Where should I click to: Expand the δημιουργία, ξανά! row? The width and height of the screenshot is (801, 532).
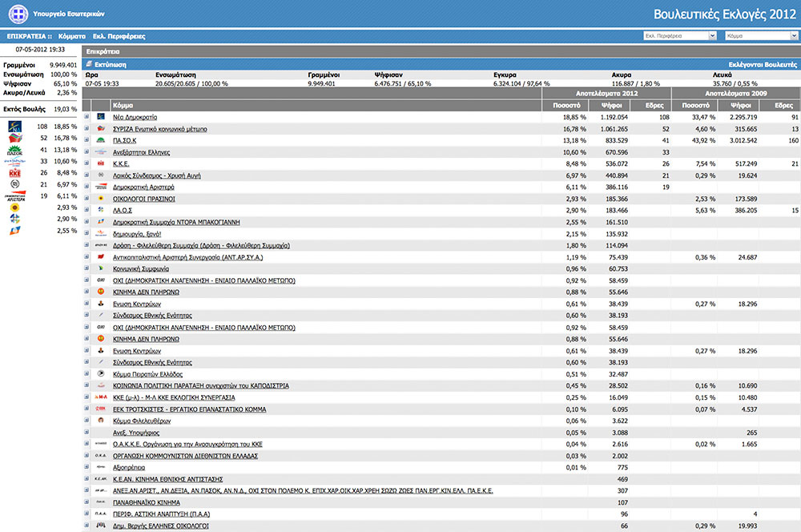point(87,233)
